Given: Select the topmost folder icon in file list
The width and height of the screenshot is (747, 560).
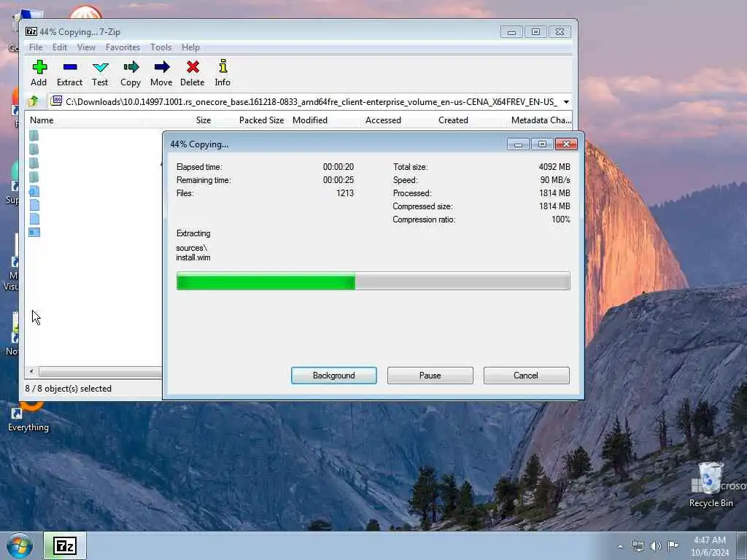Looking at the screenshot, I should tap(34, 135).
